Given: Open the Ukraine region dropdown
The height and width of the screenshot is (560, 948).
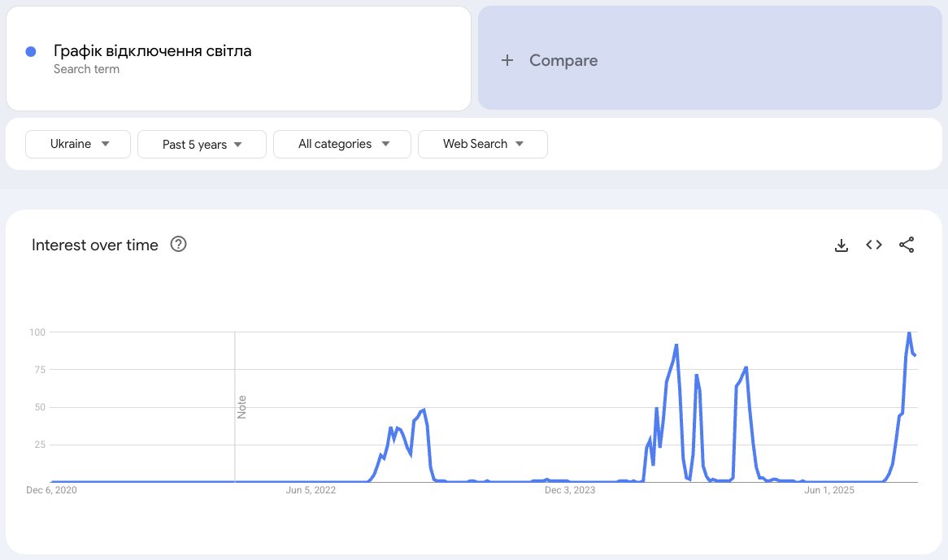Looking at the screenshot, I should (x=78, y=145).
